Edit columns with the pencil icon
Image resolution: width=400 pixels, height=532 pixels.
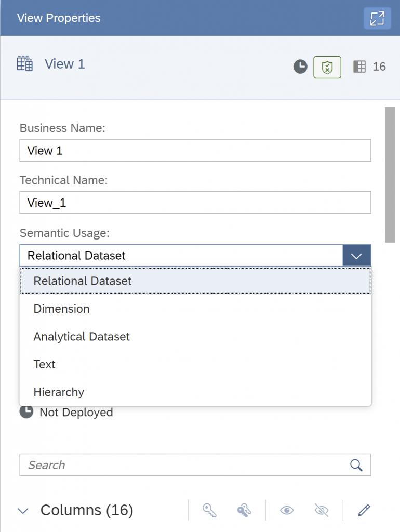[x=364, y=510]
